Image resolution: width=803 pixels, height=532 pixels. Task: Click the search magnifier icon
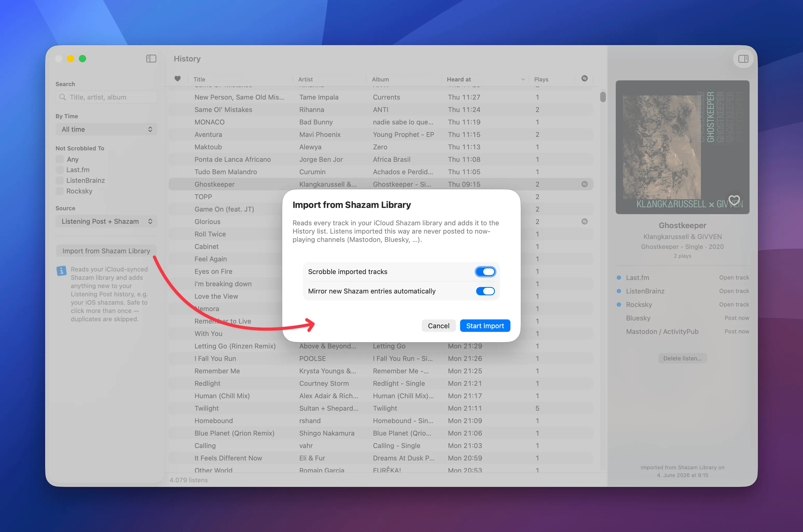pos(63,97)
